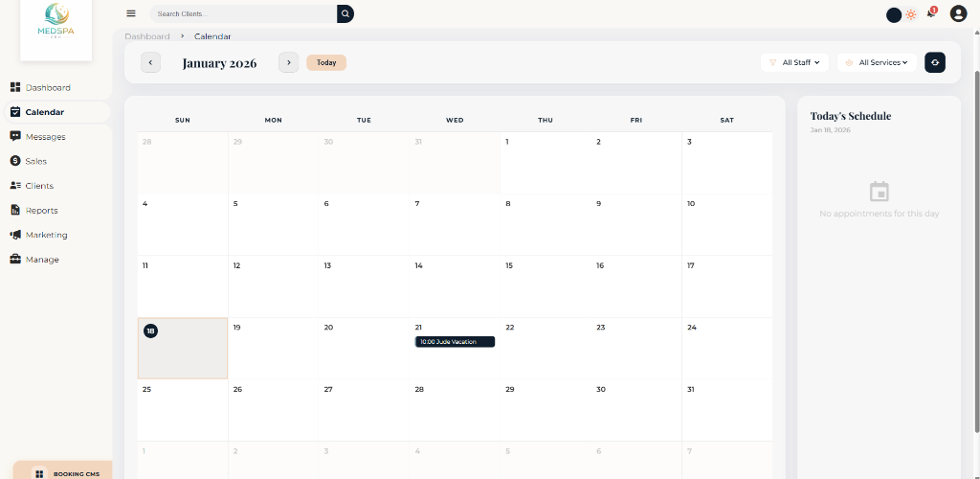The image size is (980, 479).
Task: Click the Dashboard breadcrumb link
Action: click(147, 36)
